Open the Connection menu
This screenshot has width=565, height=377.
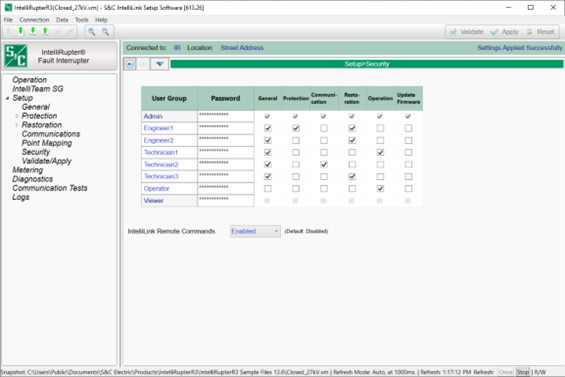point(34,20)
